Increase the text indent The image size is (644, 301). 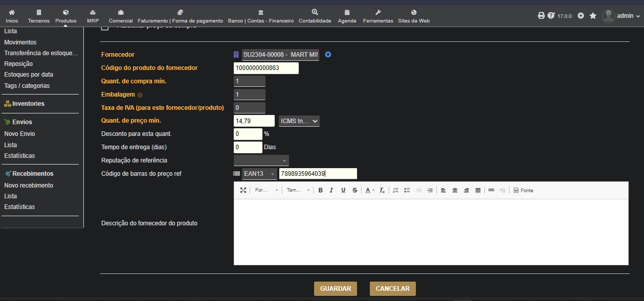coord(430,190)
